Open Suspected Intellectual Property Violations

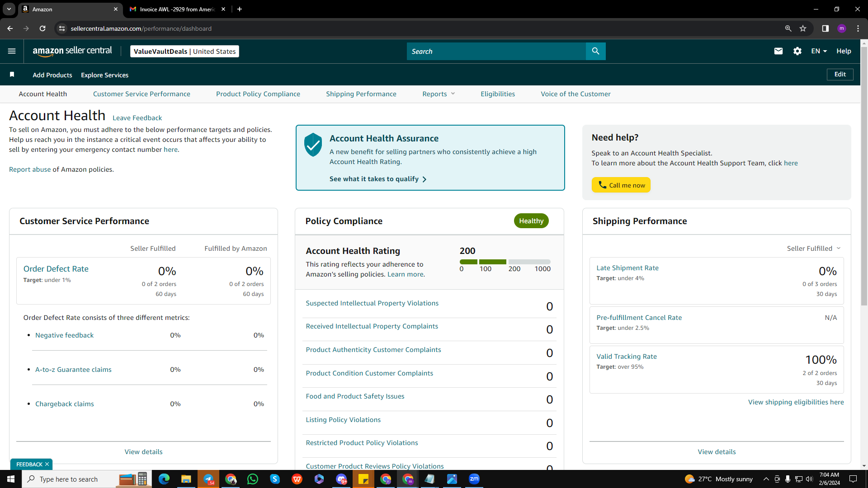point(372,303)
